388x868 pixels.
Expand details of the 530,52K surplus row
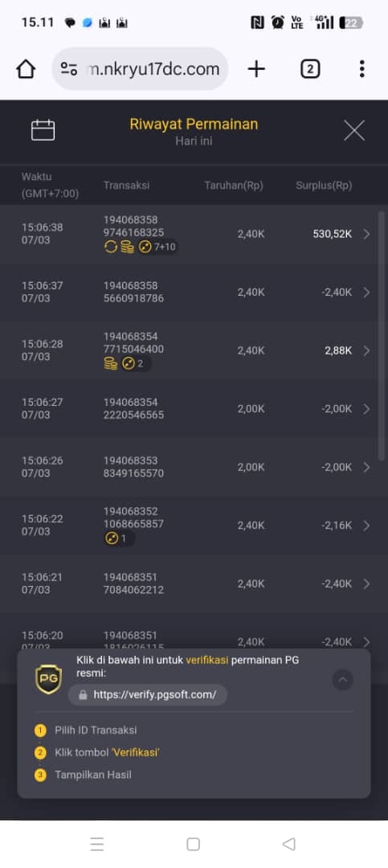pyautogui.click(x=366, y=234)
